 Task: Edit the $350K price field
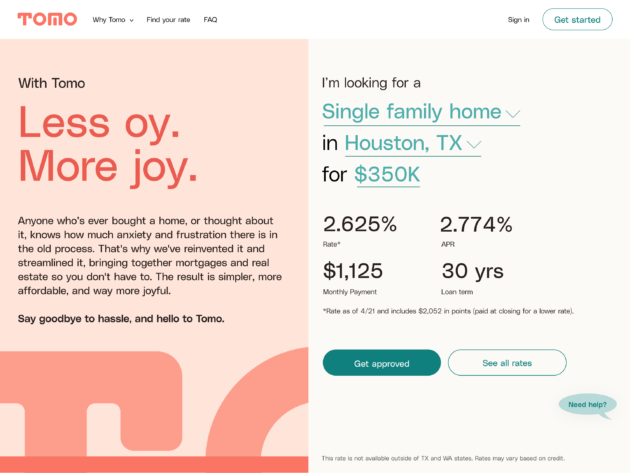[x=387, y=175]
